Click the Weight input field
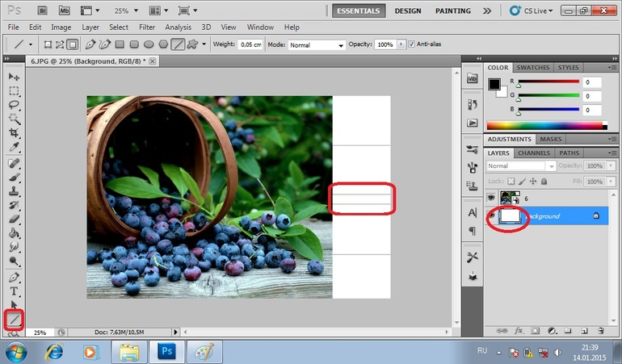The height and width of the screenshot is (364, 622). (250, 45)
